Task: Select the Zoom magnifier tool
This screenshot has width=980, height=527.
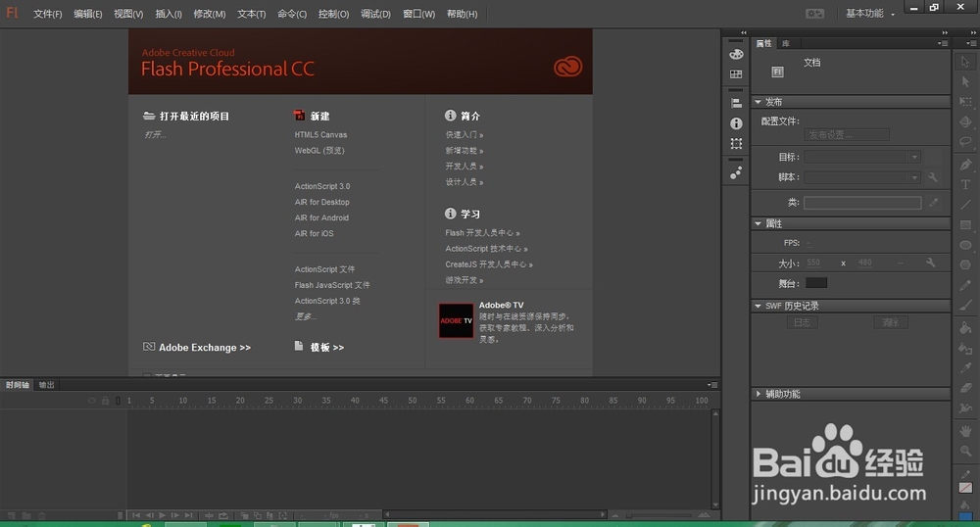Action: point(965,451)
